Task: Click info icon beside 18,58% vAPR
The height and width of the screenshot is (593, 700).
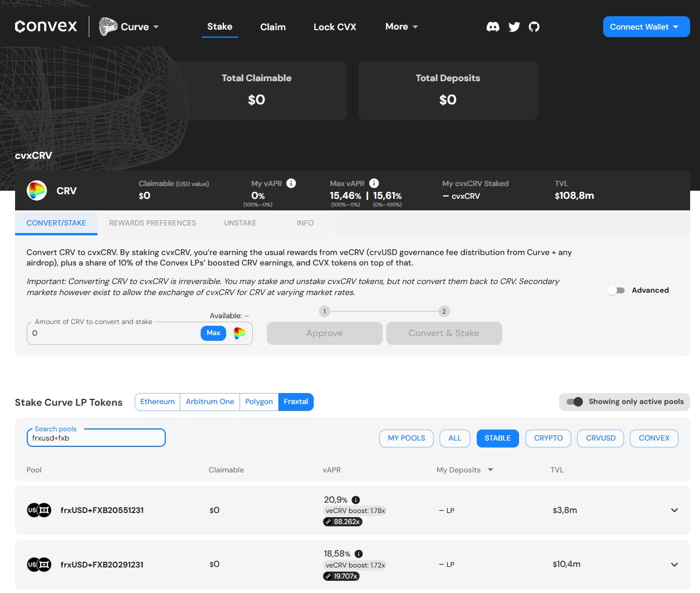Action: coord(358,554)
